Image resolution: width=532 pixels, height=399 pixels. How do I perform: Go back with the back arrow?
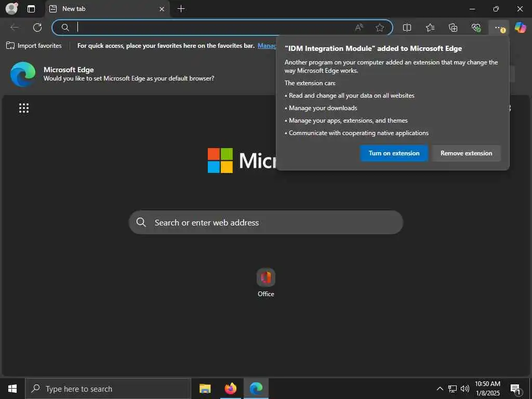(15, 28)
